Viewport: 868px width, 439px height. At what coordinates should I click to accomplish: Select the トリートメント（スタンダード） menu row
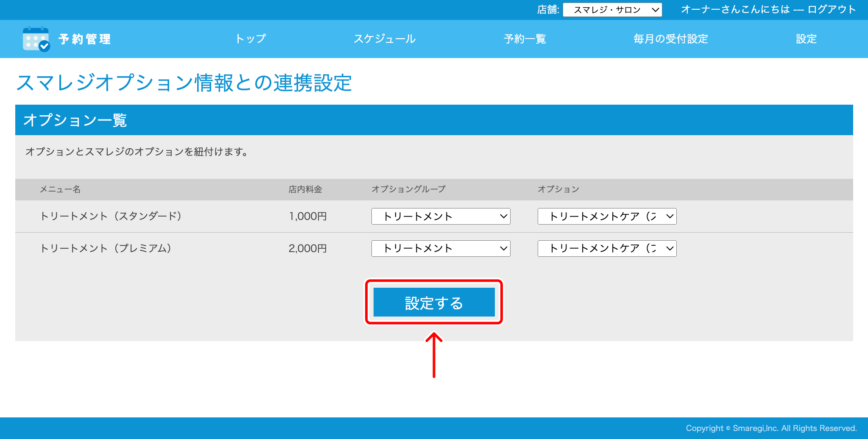pos(112,216)
